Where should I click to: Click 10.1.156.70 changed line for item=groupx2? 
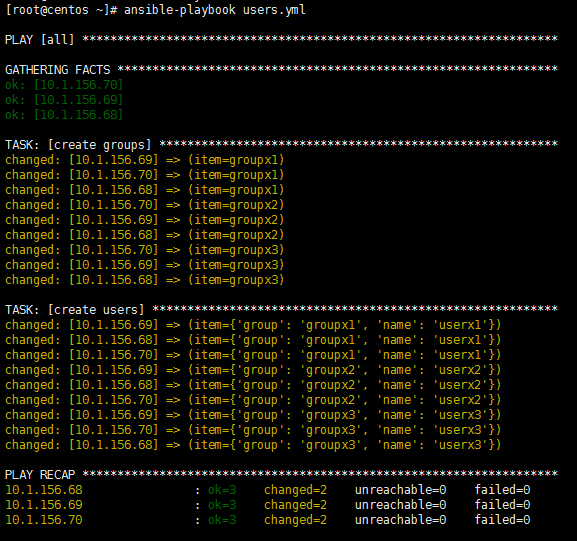(x=145, y=205)
